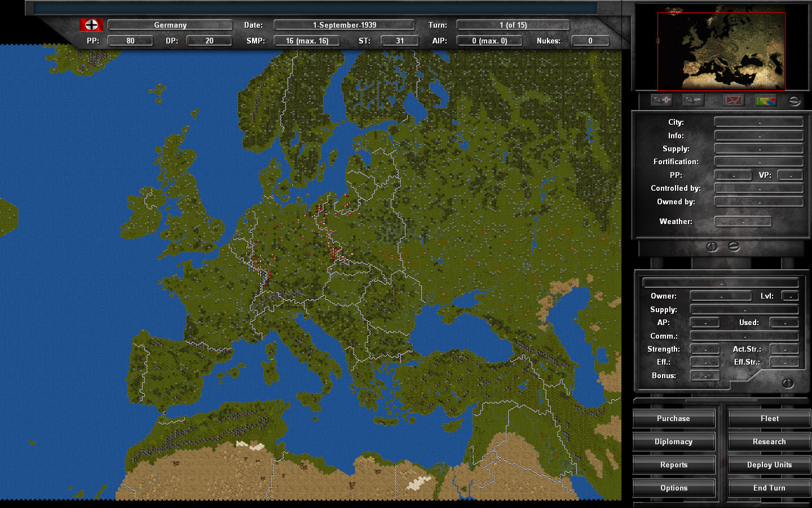Zoom out the map with the magnifier-minus icon
This screenshot has width=812, height=508.
[x=693, y=100]
